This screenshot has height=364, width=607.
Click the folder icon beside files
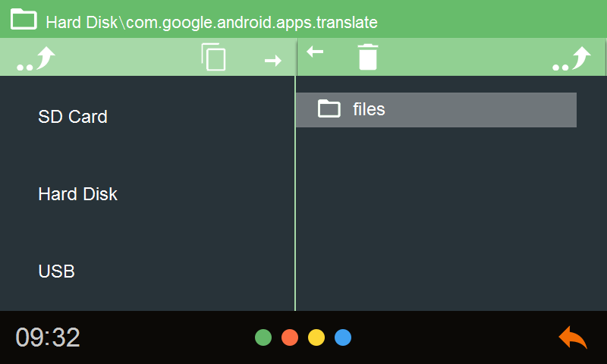pos(329,108)
